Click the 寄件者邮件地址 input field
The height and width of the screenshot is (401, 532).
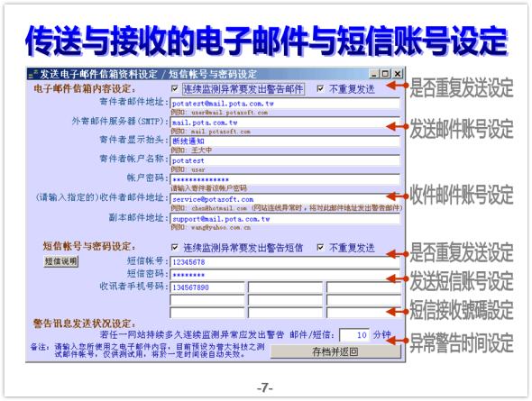tap(285, 104)
